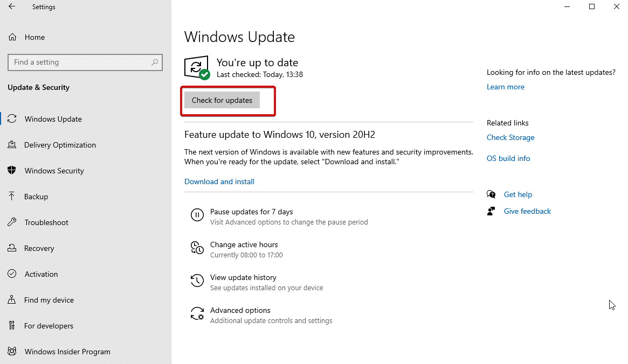Click the Advanced options gear icon
Image resolution: width=628 pixels, height=364 pixels.
click(x=197, y=314)
